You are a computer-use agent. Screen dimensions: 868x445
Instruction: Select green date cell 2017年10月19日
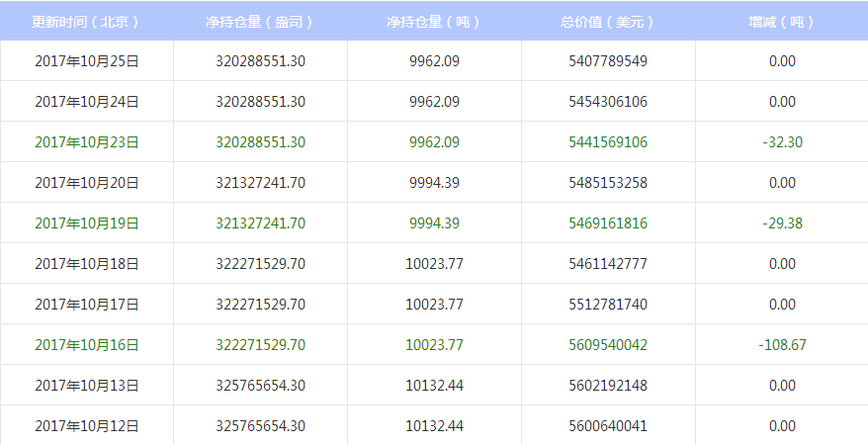(87, 223)
